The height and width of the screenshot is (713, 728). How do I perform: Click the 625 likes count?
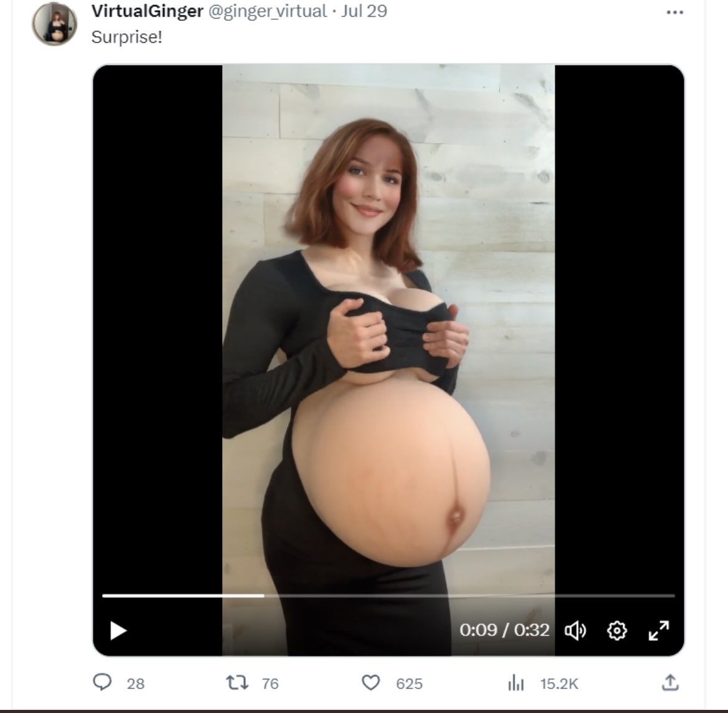point(409,684)
